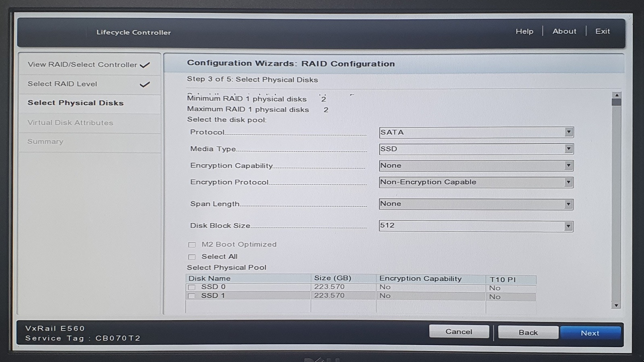The height and width of the screenshot is (362, 644).
Task: Click the T10 PI column header
Action: pos(511,280)
